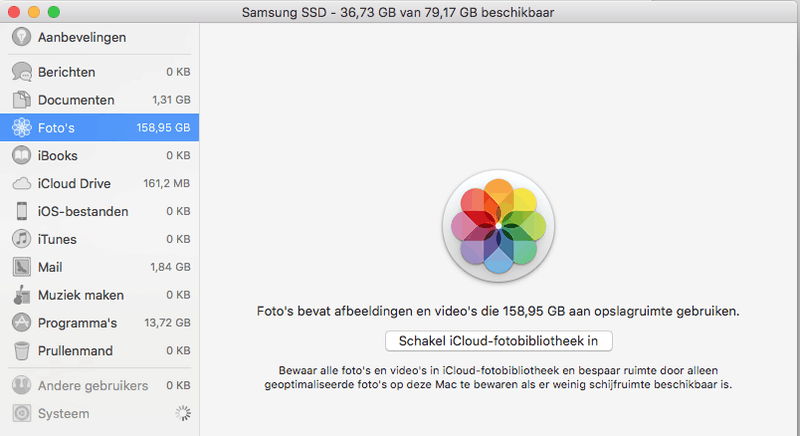The width and height of the screenshot is (800, 436).
Task: Open the Muziek maken label
Action: (x=81, y=295)
